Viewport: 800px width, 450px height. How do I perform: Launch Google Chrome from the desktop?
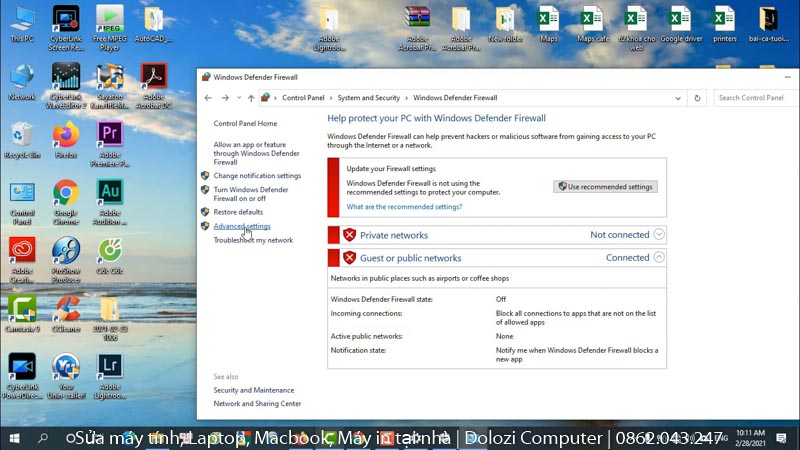pyautogui.click(x=66, y=193)
